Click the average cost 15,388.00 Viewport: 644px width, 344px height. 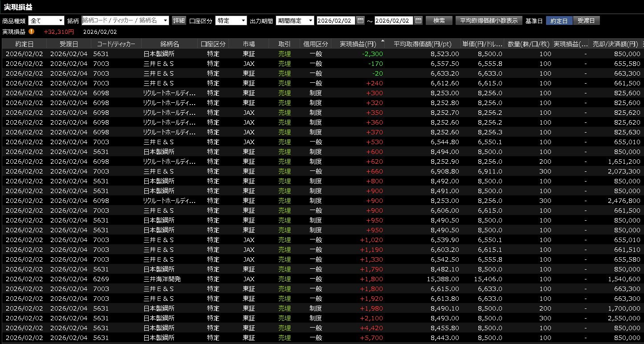pyautogui.click(x=442, y=279)
